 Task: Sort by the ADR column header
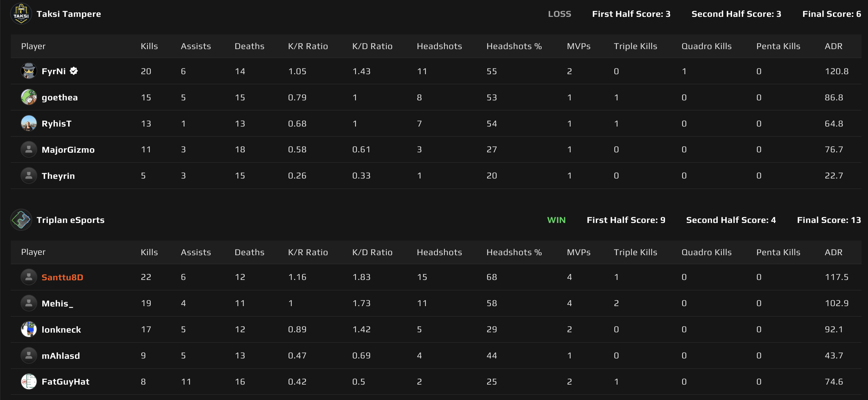point(834,46)
